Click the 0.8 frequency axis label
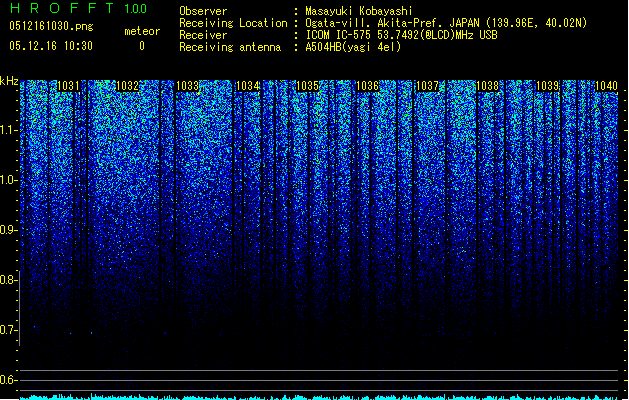 click(8, 280)
